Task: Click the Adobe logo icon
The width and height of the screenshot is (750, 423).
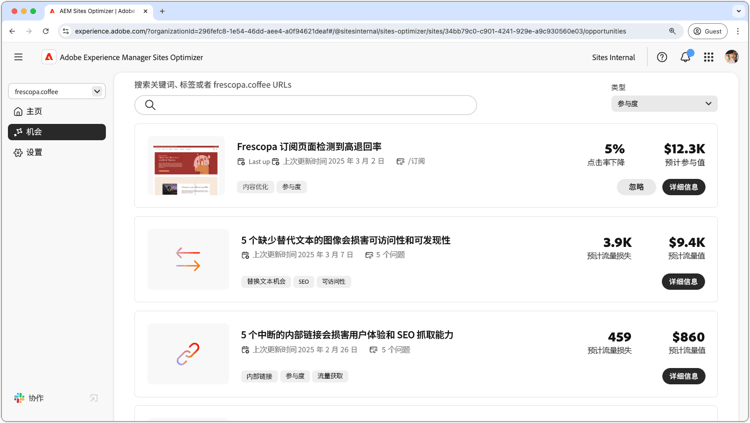Action: pos(49,57)
